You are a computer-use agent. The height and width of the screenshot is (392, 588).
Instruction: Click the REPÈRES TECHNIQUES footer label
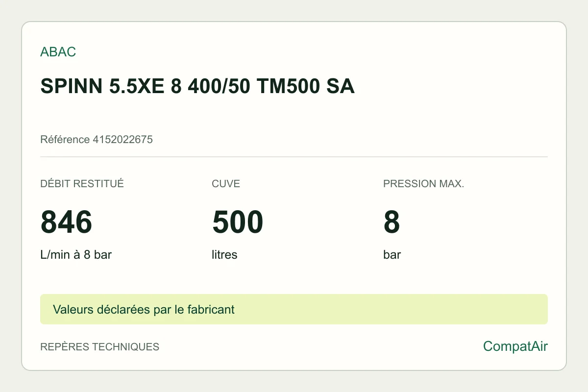[99, 347]
